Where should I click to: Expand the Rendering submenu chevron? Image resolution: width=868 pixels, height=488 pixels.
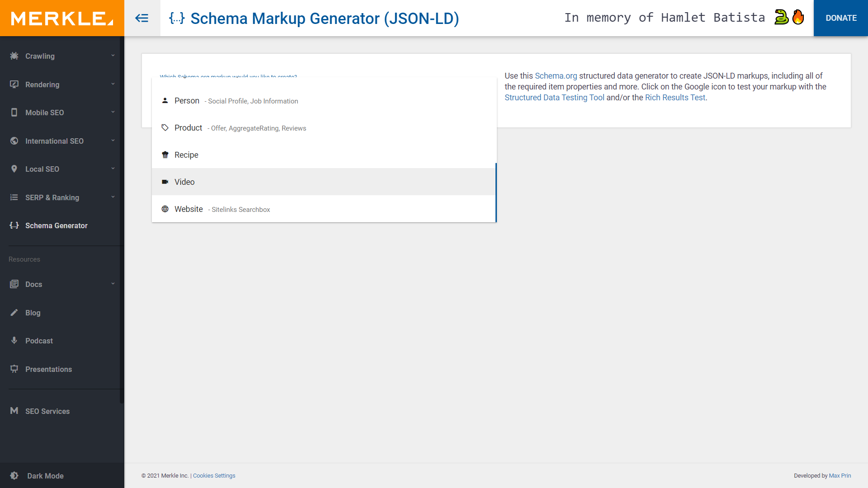click(113, 84)
